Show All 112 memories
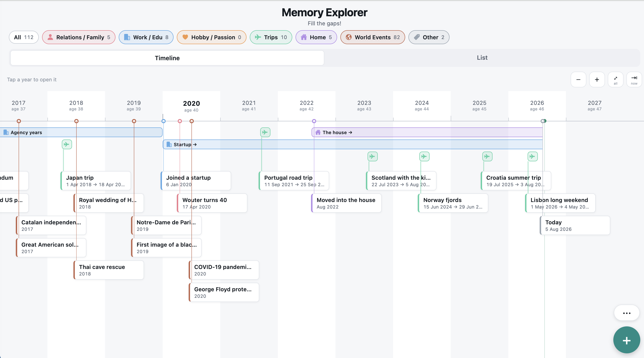Image resolution: width=644 pixels, height=358 pixels. pyautogui.click(x=24, y=37)
